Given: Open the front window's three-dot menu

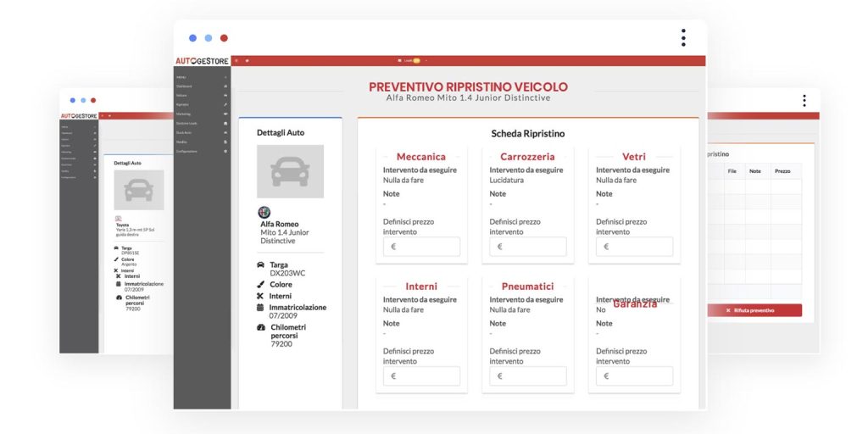Looking at the screenshot, I should (x=683, y=37).
